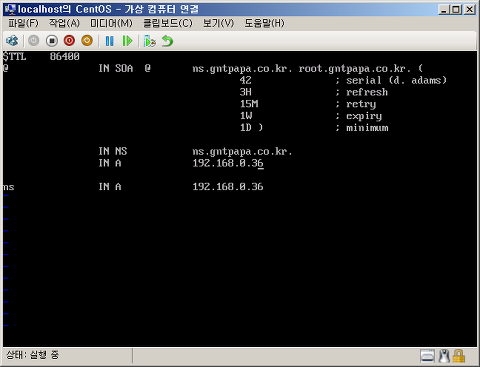480x367 pixels.
Task: Pause the virtual machine
Action: coord(109,41)
